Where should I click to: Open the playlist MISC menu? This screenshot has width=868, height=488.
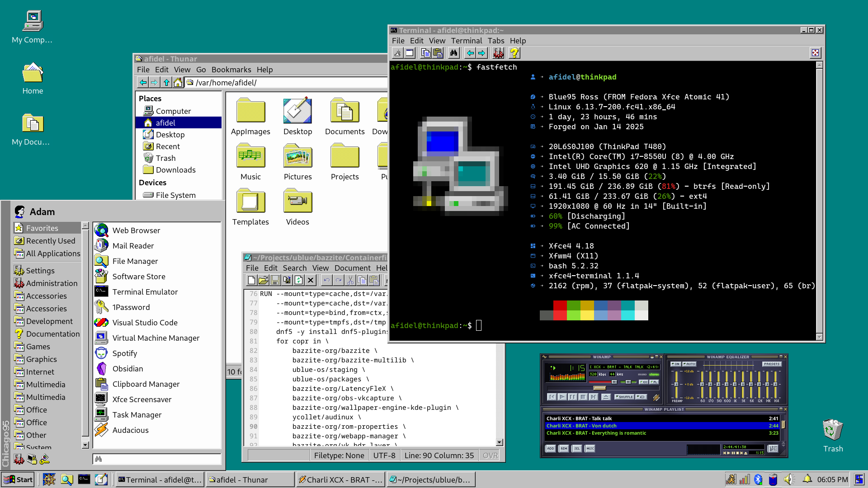click(590, 449)
